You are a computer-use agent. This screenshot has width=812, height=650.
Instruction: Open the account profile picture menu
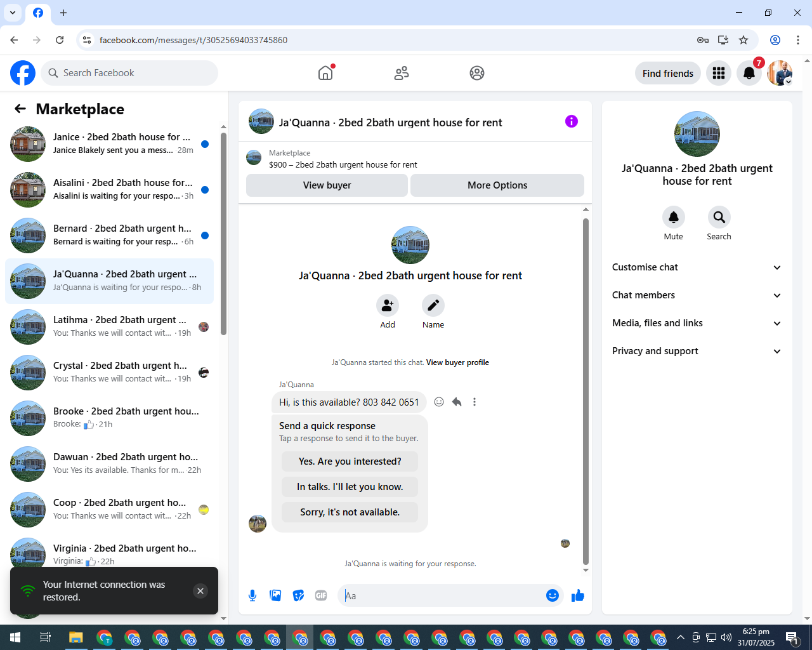point(780,73)
